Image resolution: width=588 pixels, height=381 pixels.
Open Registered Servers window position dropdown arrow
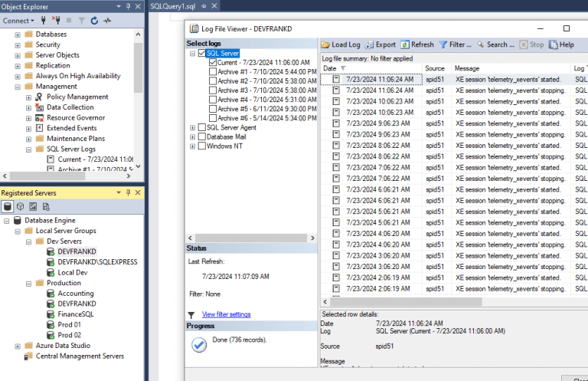point(119,192)
